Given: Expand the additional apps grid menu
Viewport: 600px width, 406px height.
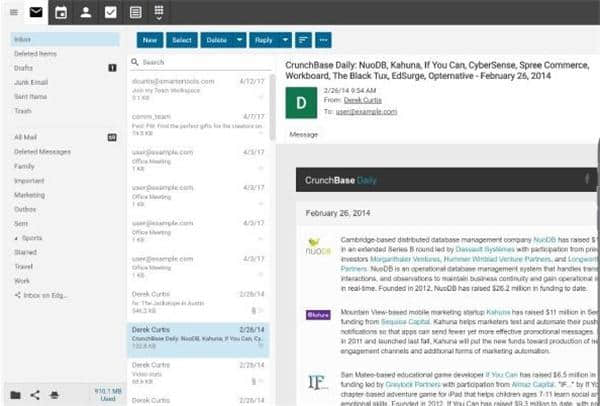Looking at the screenshot, I should pyautogui.click(x=160, y=12).
